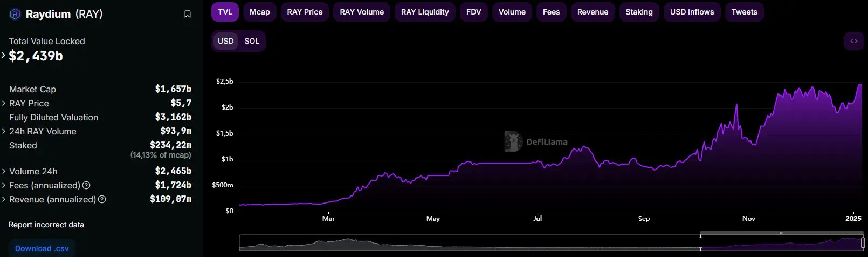Click the Fully Diluted Valuation value $3,162b

(173, 117)
